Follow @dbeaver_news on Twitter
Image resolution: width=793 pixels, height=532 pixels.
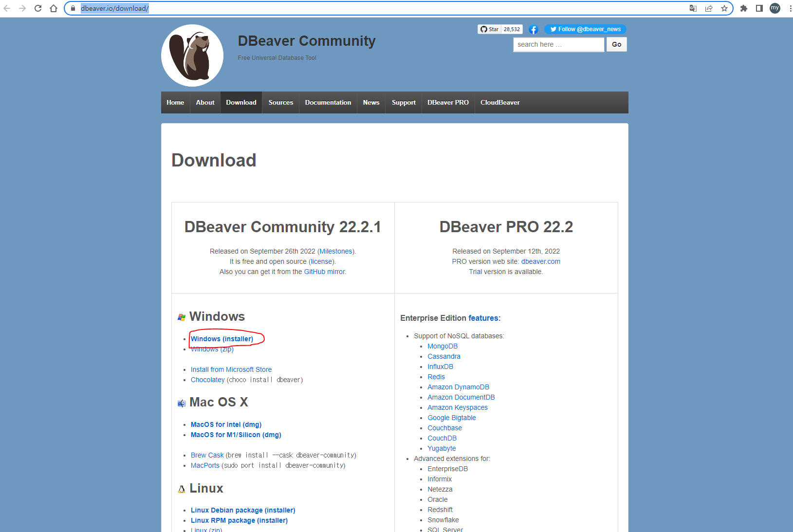click(585, 29)
